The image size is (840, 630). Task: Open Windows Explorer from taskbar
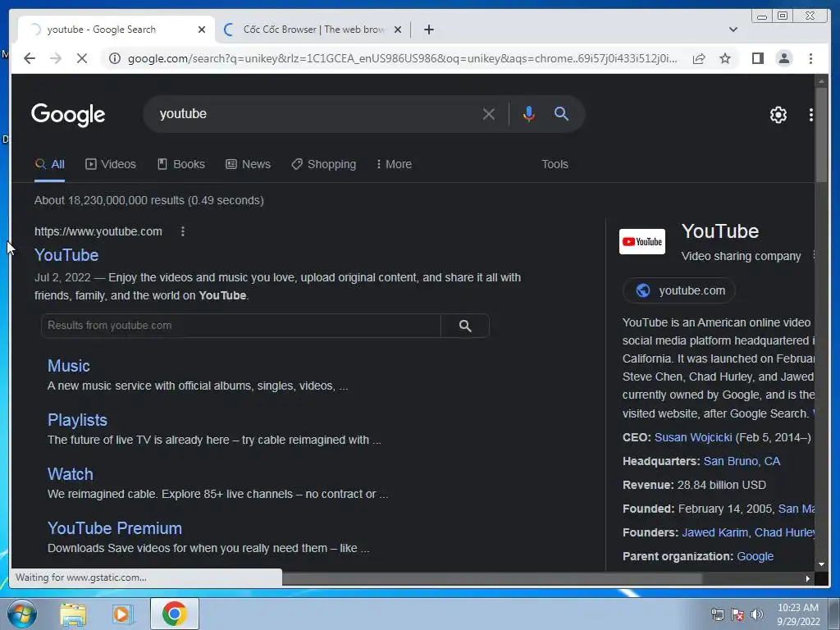tap(73, 614)
